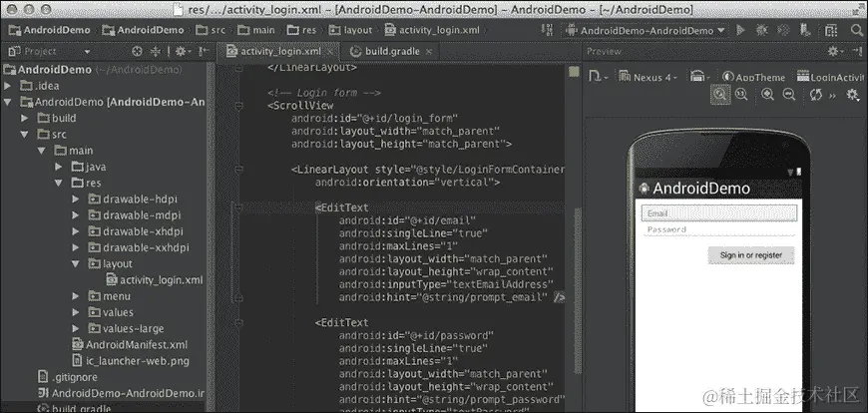Select activity_login.xml in the project tree
868x413 pixels.
coord(155,280)
